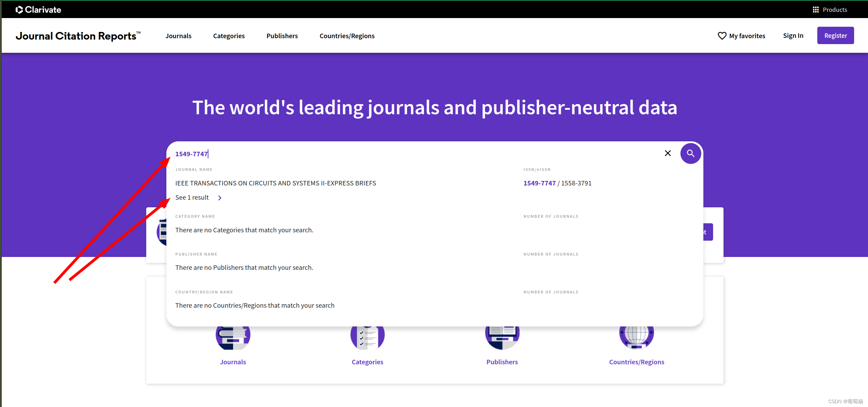Click the My favorites heart icon
This screenshot has width=868, height=407.
point(722,36)
